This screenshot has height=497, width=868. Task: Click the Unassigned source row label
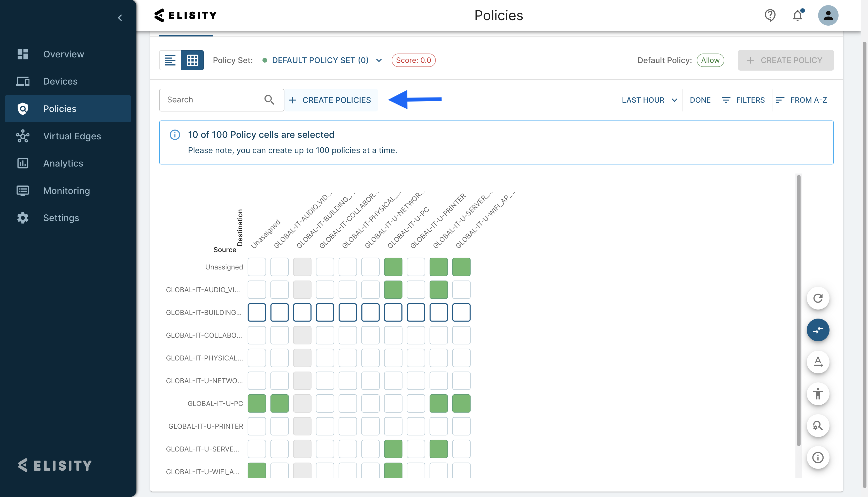click(x=224, y=267)
